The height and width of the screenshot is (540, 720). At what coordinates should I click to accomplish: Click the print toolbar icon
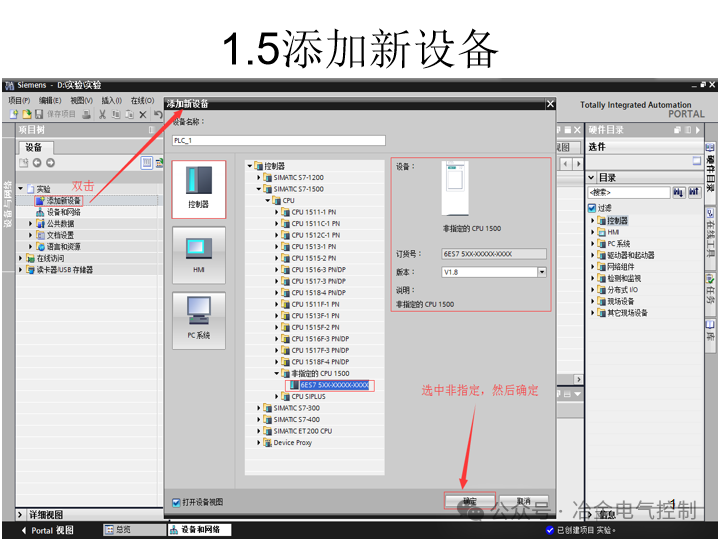point(86,114)
